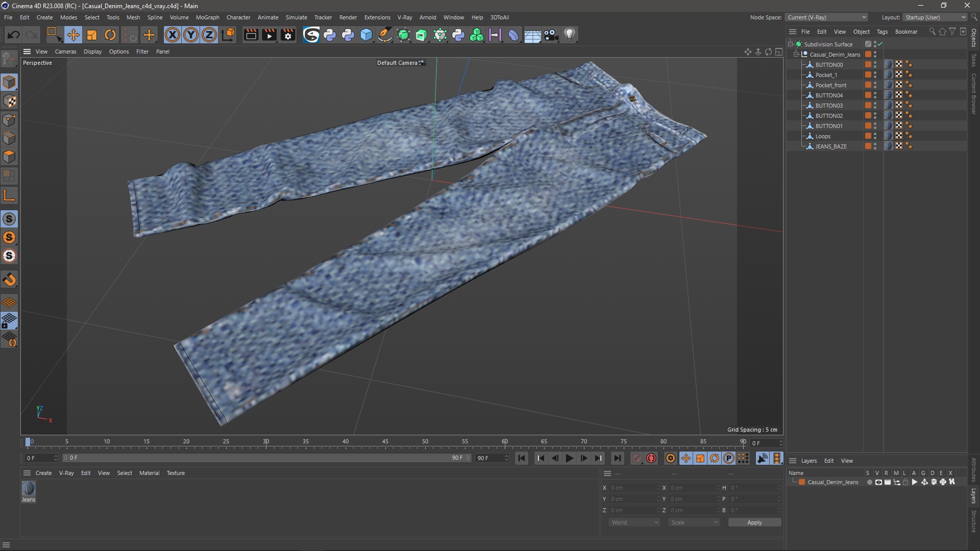This screenshot has width=980, height=551.
Task: Toggle Y axis lock
Action: pos(191,35)
